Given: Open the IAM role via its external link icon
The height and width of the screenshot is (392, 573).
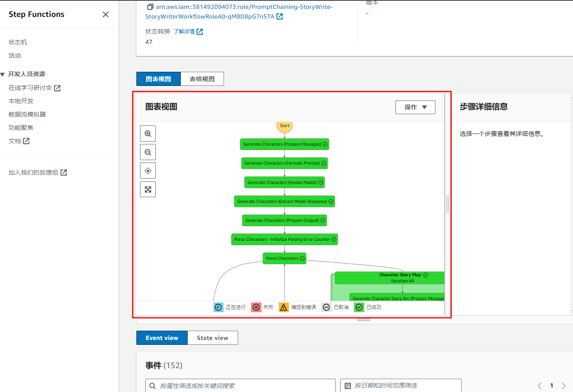Looking at the screenshot, I should (x=280, y=17).
